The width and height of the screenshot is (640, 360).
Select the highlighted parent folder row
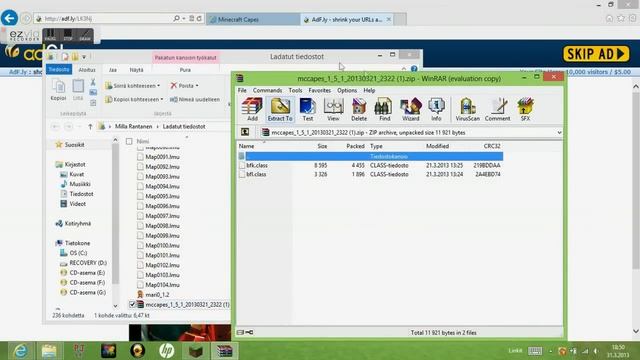coord(370,156)
